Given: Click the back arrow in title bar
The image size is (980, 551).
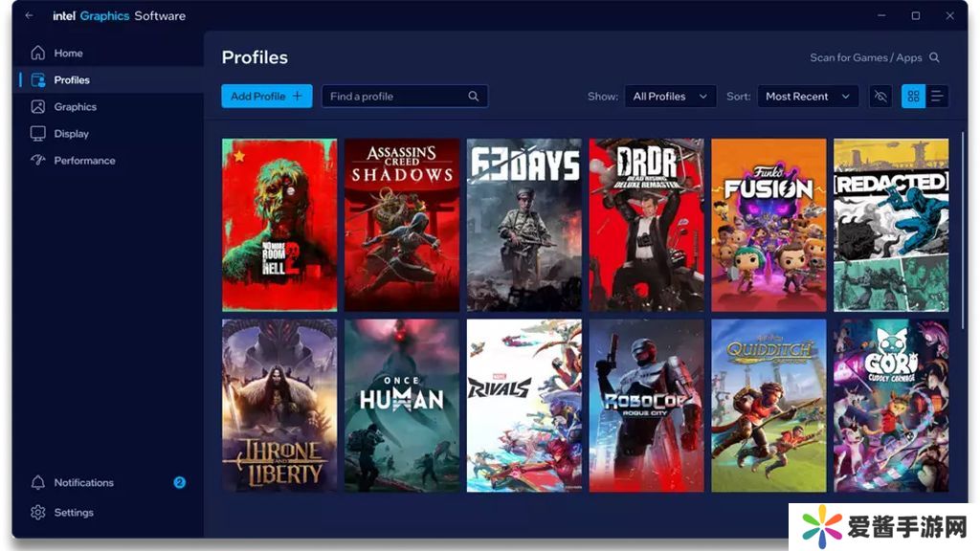Looking at the screenshot, I should tap(29, 15).
